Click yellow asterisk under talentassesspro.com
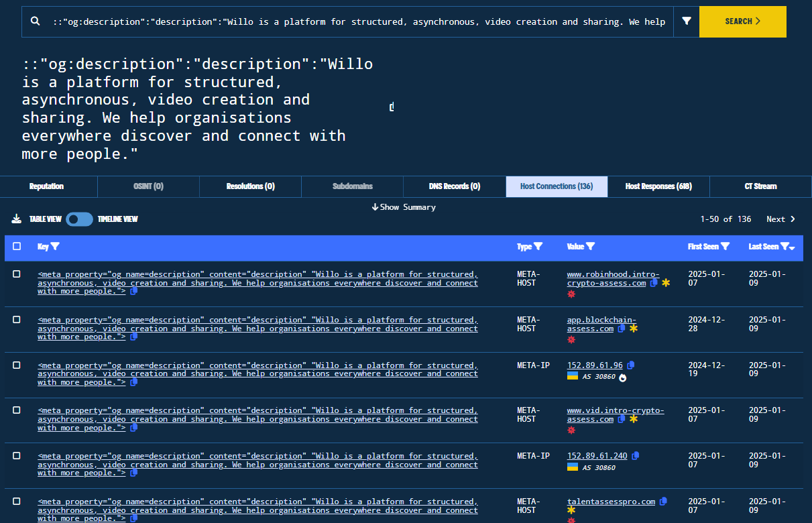The height and width of the screenshot is (523, 812). click(x=571, y=511)
